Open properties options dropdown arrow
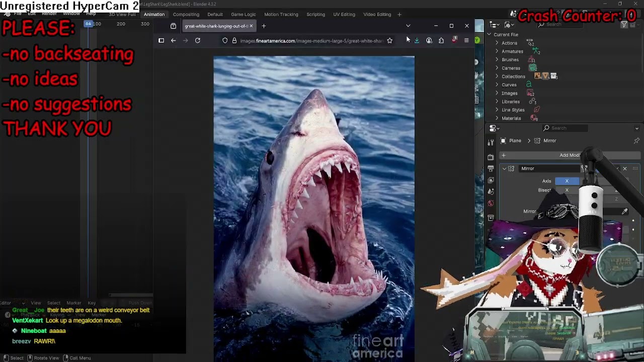644x362 pixels. (636, 128)
